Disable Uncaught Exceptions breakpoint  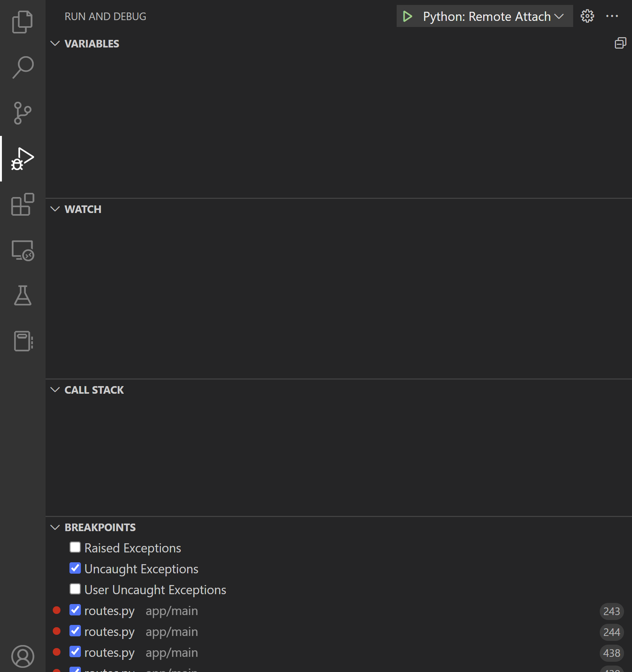tap(75, 568)
